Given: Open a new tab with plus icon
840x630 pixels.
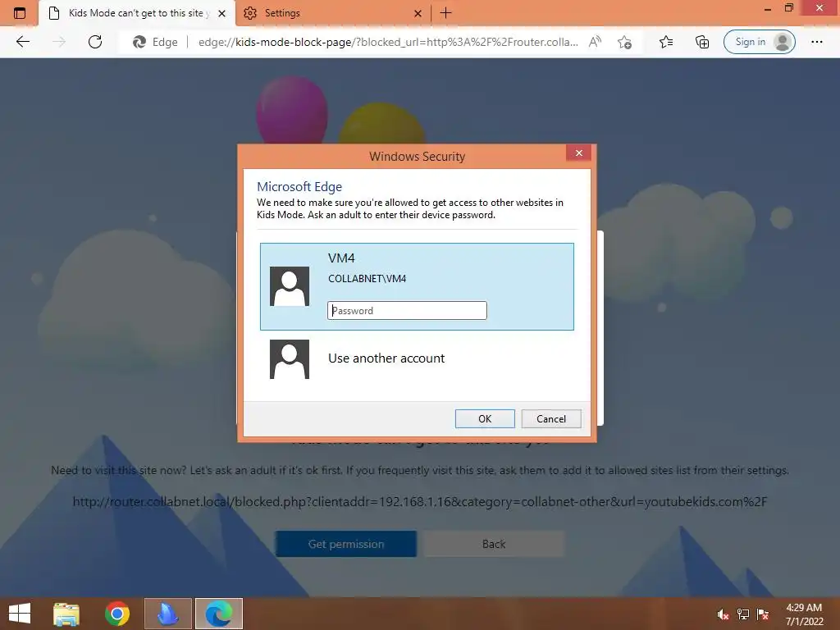Looking at the screenshot, I should coord(445,13).
